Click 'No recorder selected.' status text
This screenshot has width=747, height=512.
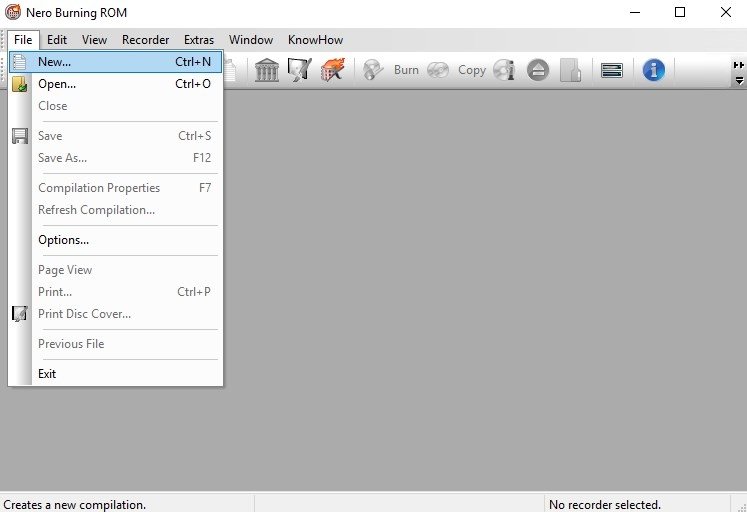[x=605, y=504]
